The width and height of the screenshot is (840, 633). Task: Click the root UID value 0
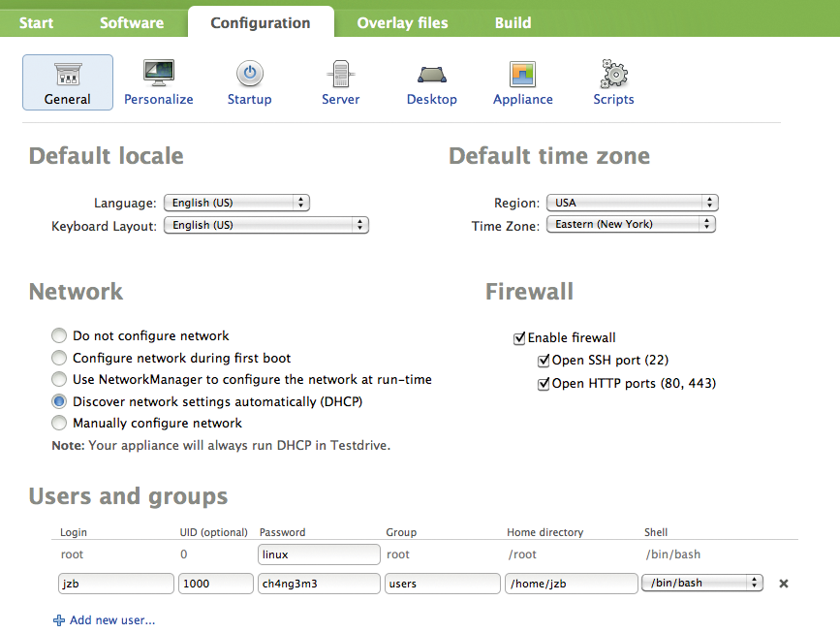coord(184,554)
